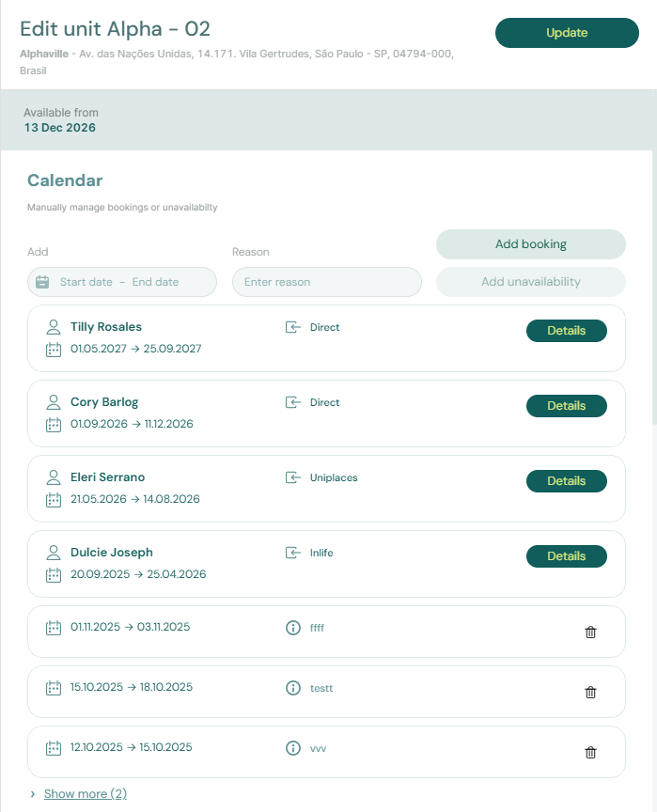Click the info icon next to 'ffff'
Viewport: 657px width, 812px height.
pos(292,628)
